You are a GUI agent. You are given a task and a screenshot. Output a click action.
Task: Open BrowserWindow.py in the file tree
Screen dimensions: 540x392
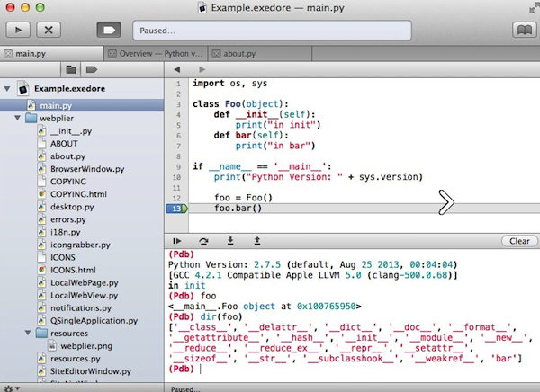[x=87, y=168]
